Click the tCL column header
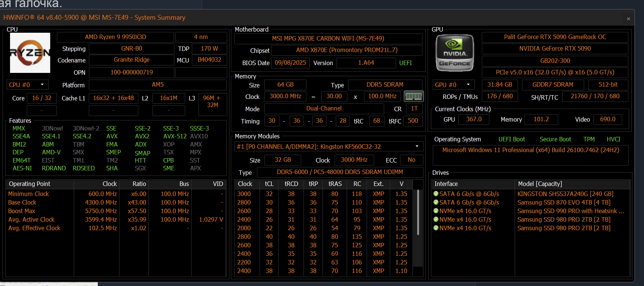 point(269,184)
